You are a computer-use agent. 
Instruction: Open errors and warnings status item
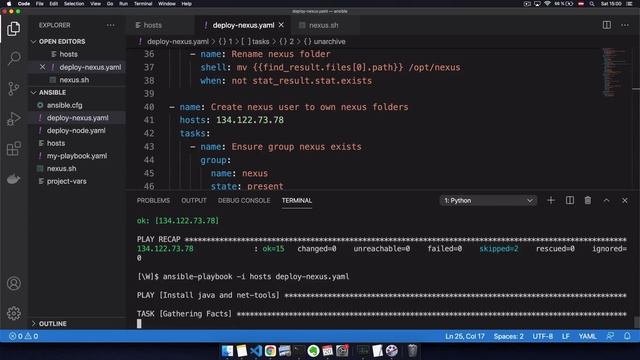24,336
